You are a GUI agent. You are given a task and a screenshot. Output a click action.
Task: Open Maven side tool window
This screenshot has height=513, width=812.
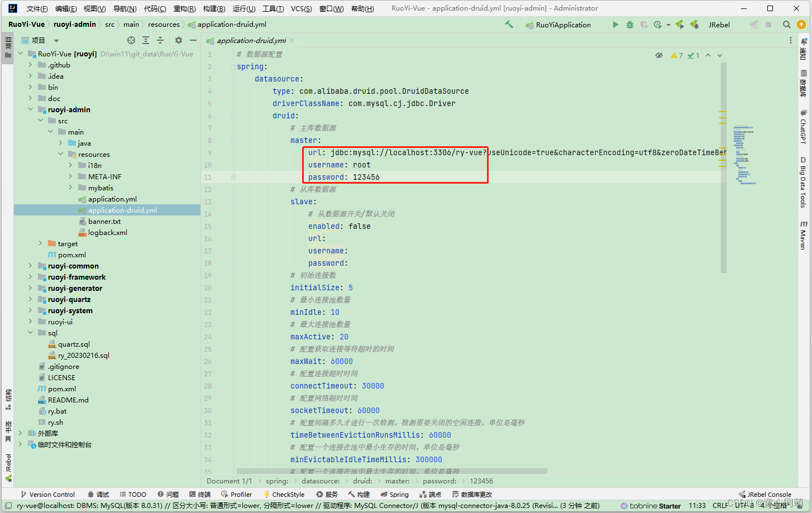pyautogui.click(x=804, y=234)
